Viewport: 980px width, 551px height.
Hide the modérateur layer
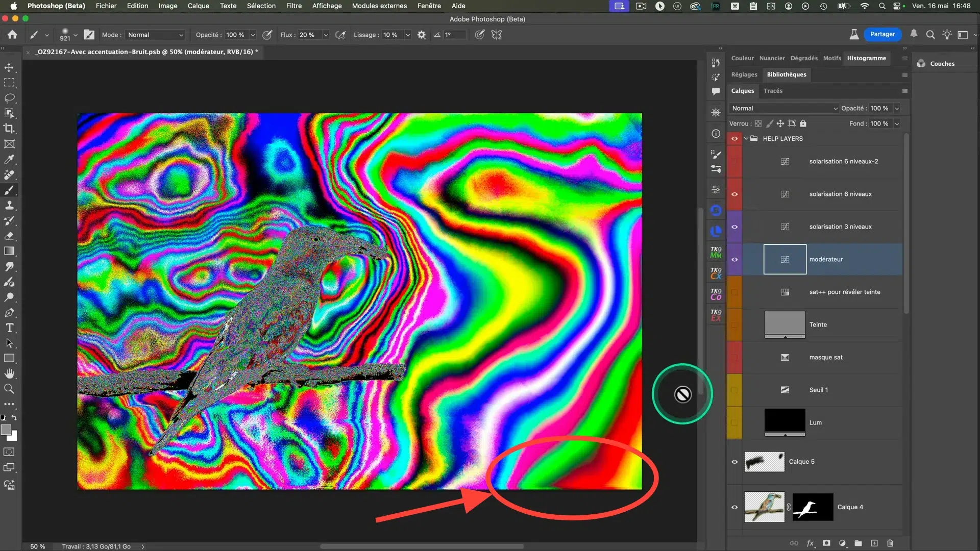(x=734, y=259)
